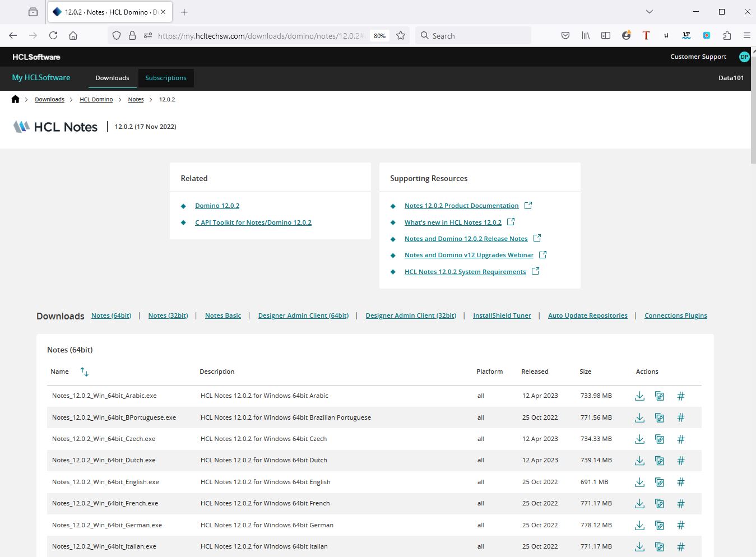The height and width of the screenshot is (557, 756).
Task: Open the Notes Basic downloads section
Action: (x=222, y=315)
